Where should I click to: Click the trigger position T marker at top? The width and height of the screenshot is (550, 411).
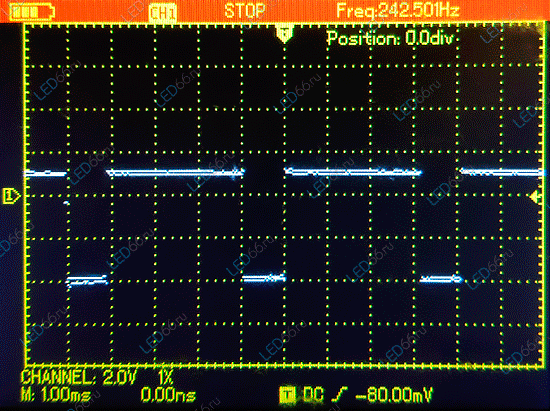pos(285,33)
